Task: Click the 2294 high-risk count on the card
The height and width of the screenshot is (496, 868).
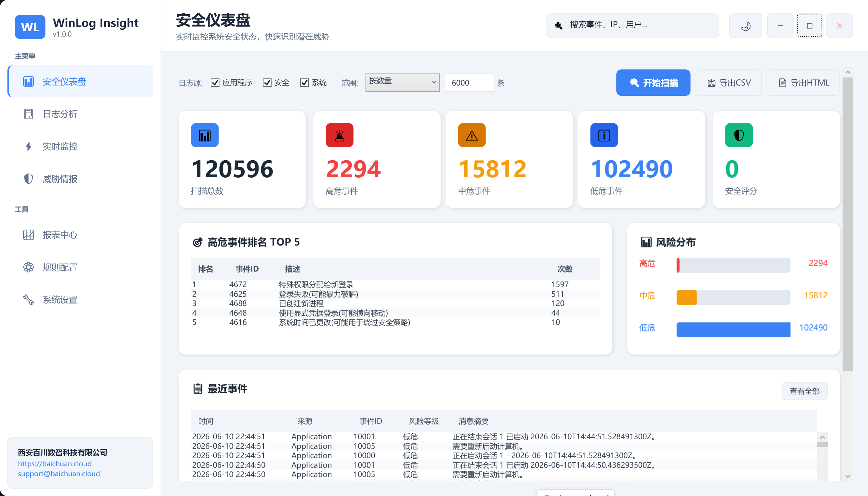Action: pyautogui.click(x=353, y=169)
